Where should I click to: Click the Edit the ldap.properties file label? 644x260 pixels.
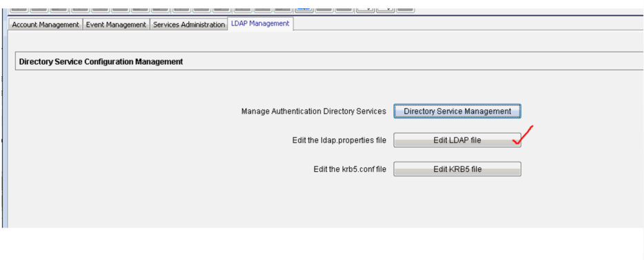(340, 140)
